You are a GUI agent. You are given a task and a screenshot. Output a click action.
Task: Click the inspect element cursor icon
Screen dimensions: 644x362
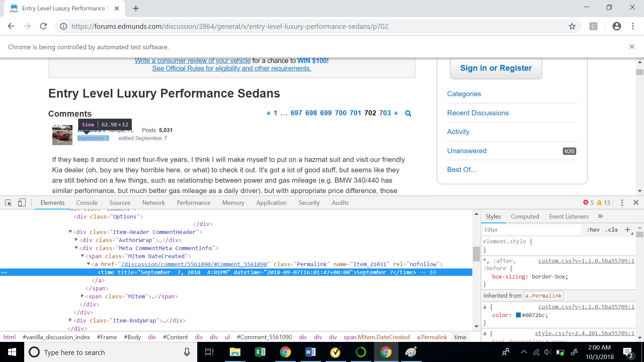tap(8, 202)
